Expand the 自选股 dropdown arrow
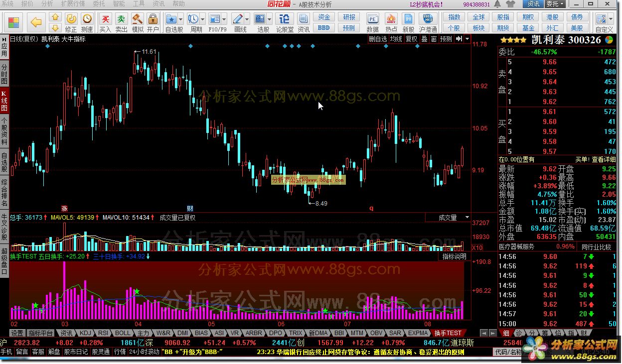The image size is (622, 364). [x=180, y=19]
